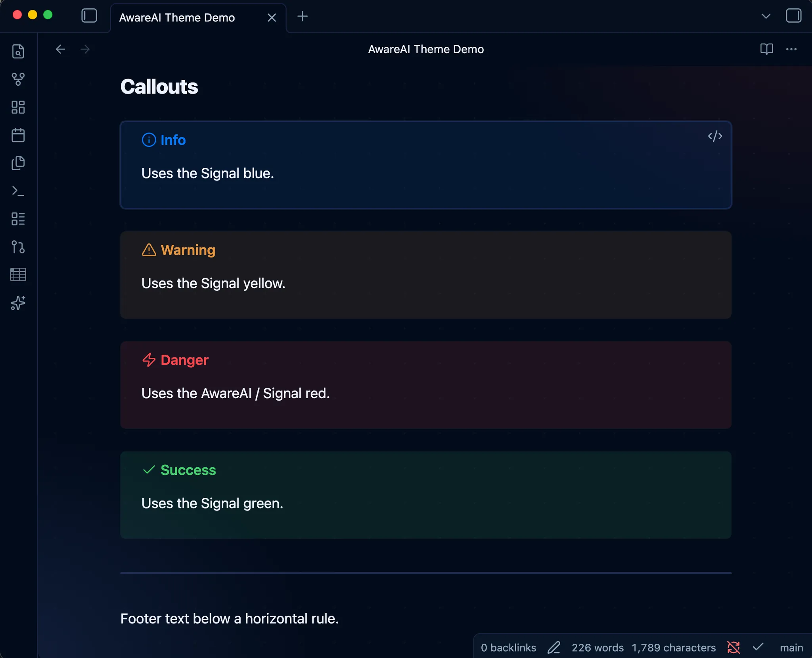The width and height of the screenshot is (812, 658).
Task: Click text 'Uses the AwareAI / Signal red.'
Action: click(236, 393)
